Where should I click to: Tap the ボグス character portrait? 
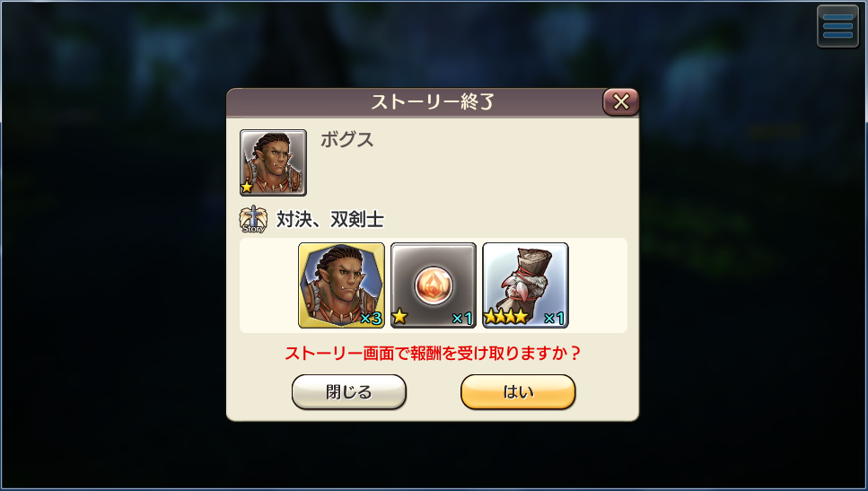coord(273,162)
